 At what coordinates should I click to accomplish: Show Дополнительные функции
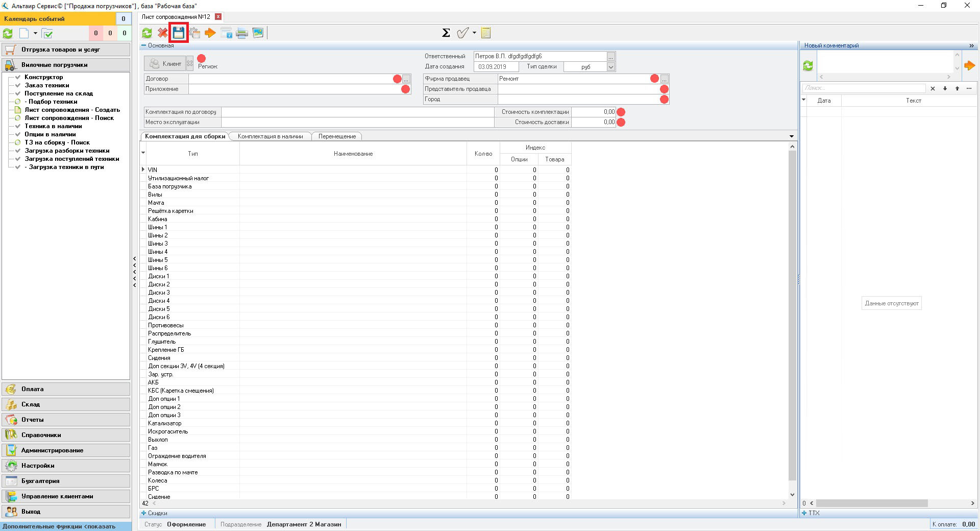[66, 526]
